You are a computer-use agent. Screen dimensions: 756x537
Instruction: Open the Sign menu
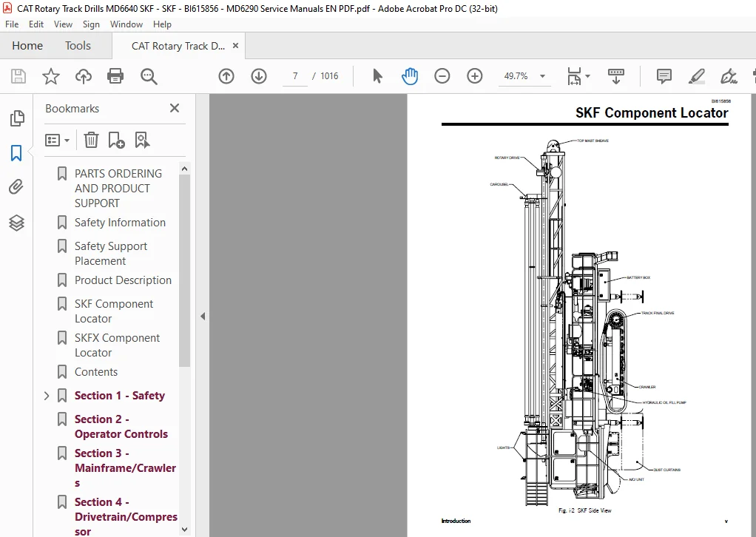(x=91, y=24)
